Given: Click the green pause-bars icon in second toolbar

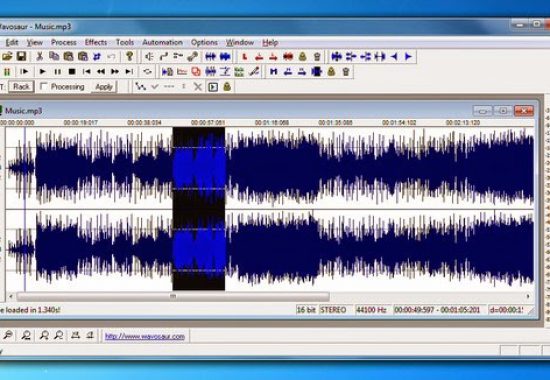Looking at the screenshot, I should pos(7,72).
